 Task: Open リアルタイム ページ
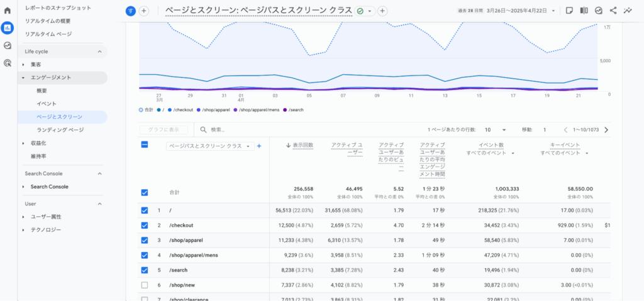pyautogui.click(x=48, y=34)
